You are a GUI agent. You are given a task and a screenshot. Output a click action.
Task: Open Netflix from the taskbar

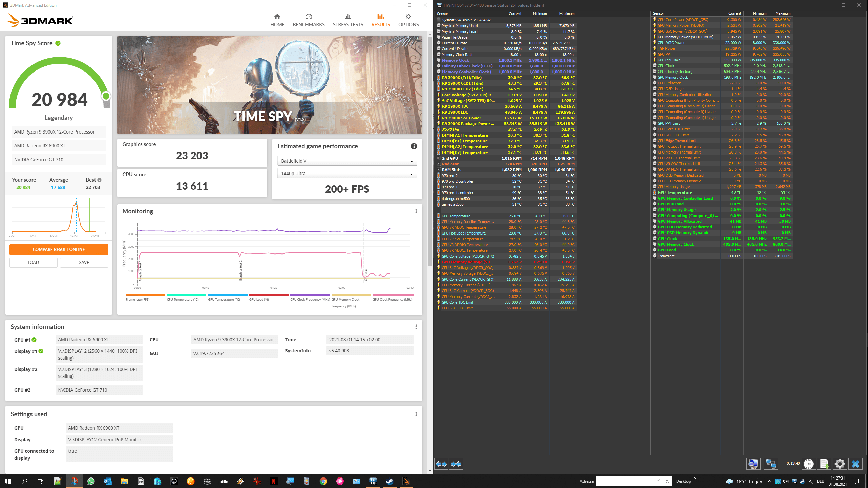[273, 481]
